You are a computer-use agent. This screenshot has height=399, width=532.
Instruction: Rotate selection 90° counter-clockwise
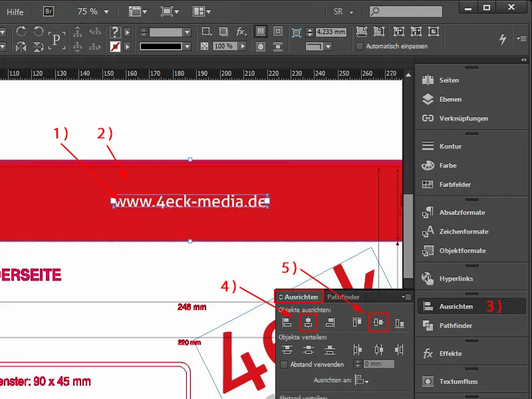pos(39,31)
